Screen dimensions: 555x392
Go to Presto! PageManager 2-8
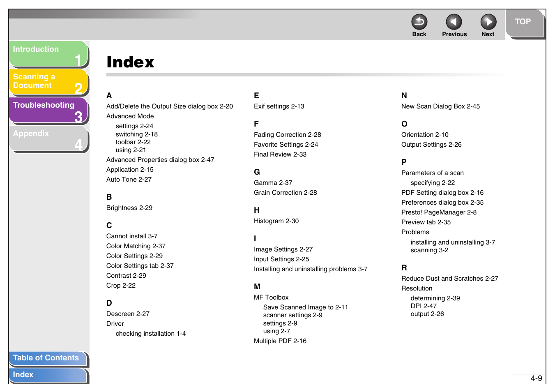[x=439, y=212]
